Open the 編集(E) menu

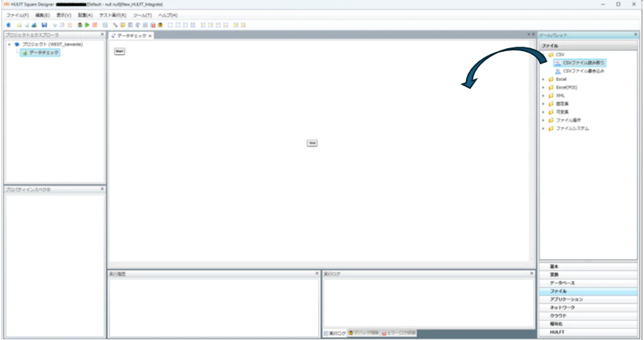(42, 15)
